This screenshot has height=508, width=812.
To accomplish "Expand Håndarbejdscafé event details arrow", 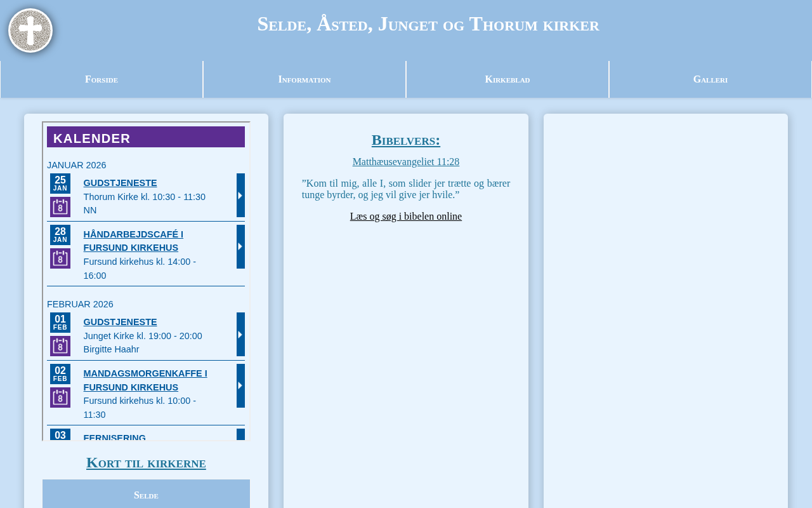I will click(x=240, y=247).
